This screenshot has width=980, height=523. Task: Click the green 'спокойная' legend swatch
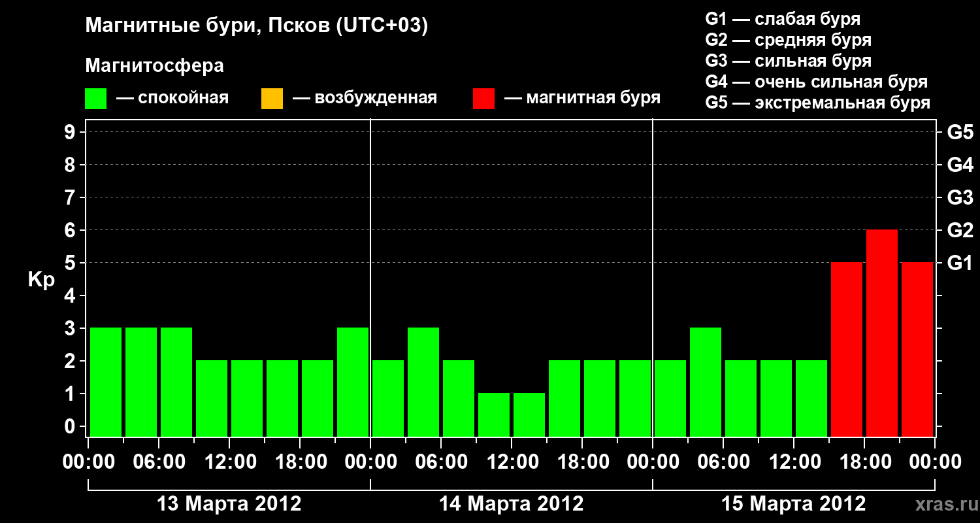tap(96, 99)
